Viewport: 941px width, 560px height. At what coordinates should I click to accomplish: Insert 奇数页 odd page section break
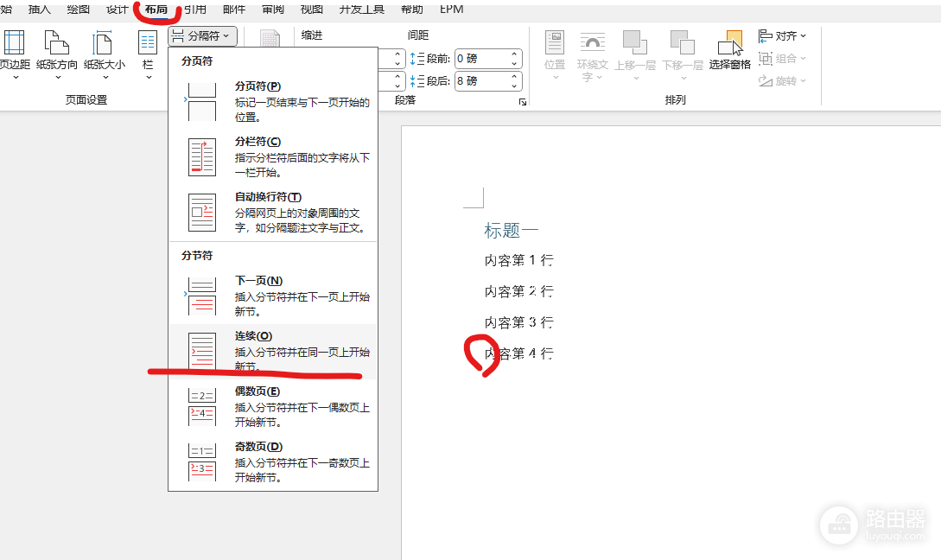point(273,461)
